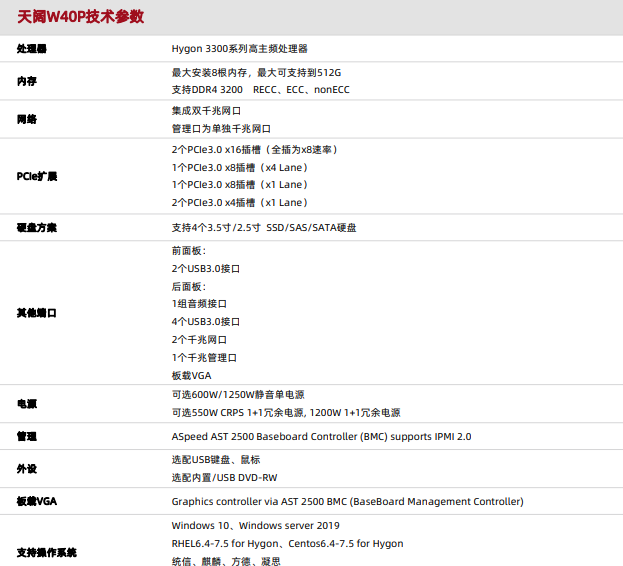Select '可选600W/1250W静音单电源' line
Viewport: 623px width, 566px height.
click(x=238, y=395)
